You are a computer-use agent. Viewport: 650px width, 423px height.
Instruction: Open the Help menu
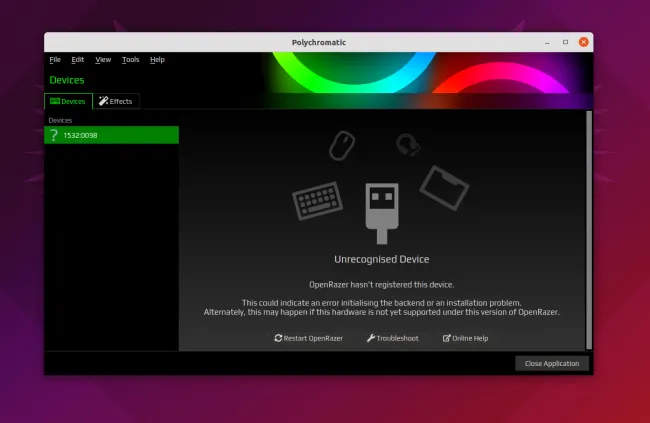[x=157, y=60]
